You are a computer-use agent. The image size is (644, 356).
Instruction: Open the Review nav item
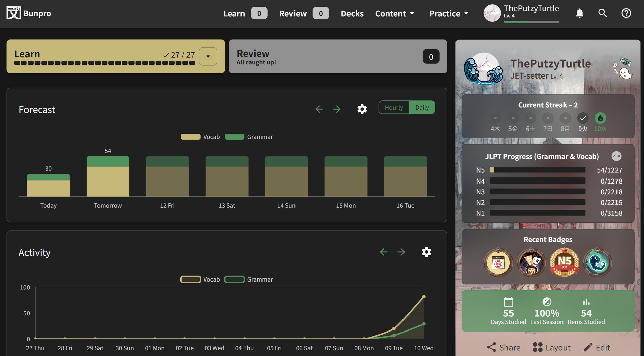click(304, 13)
